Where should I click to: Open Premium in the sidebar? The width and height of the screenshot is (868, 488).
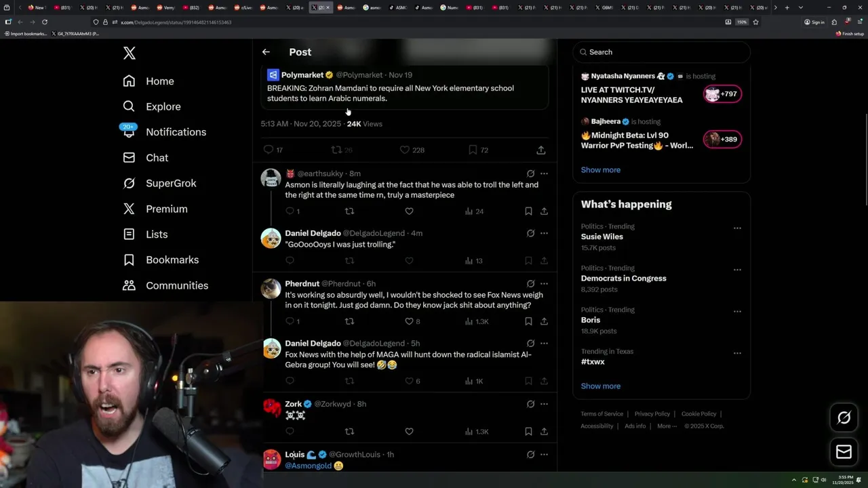tap(155, 209)
